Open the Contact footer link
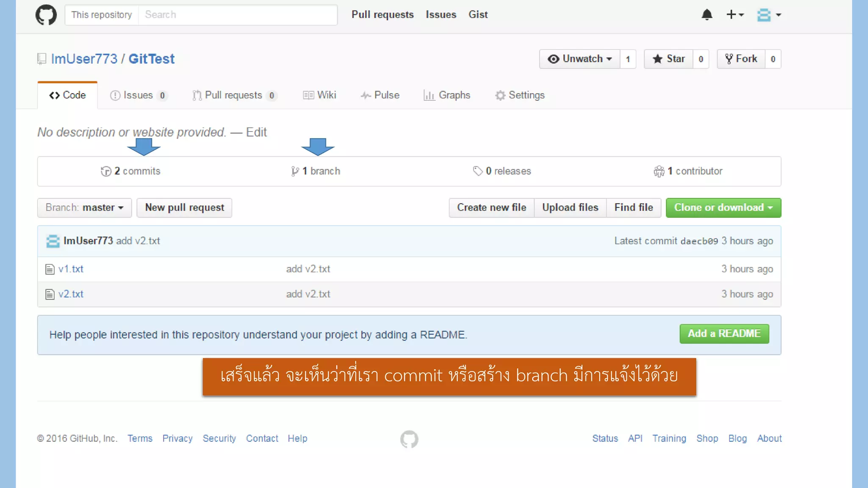Screen dimensions: 868x488 (x=262, y=438)
